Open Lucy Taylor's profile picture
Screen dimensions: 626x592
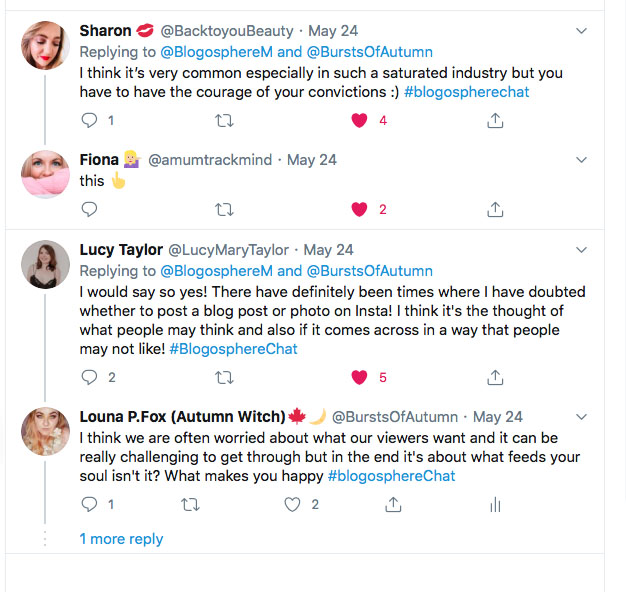tap(45, 266)
